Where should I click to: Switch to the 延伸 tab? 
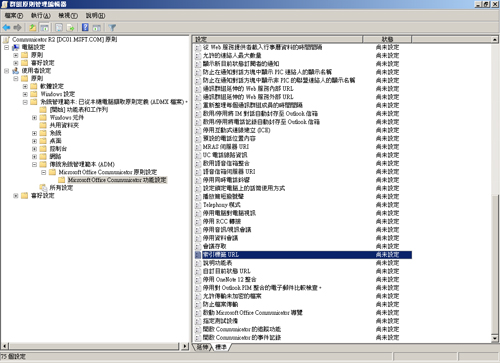(x=203, y=347)
